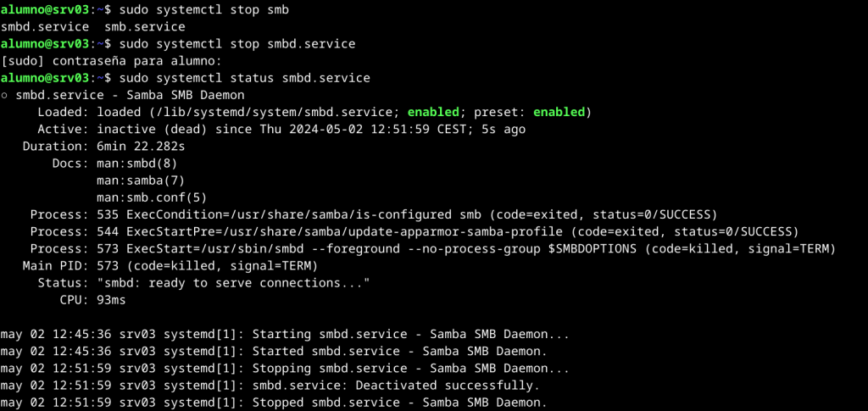Click the inactive status circle before smbd.service

coord(5,95)
